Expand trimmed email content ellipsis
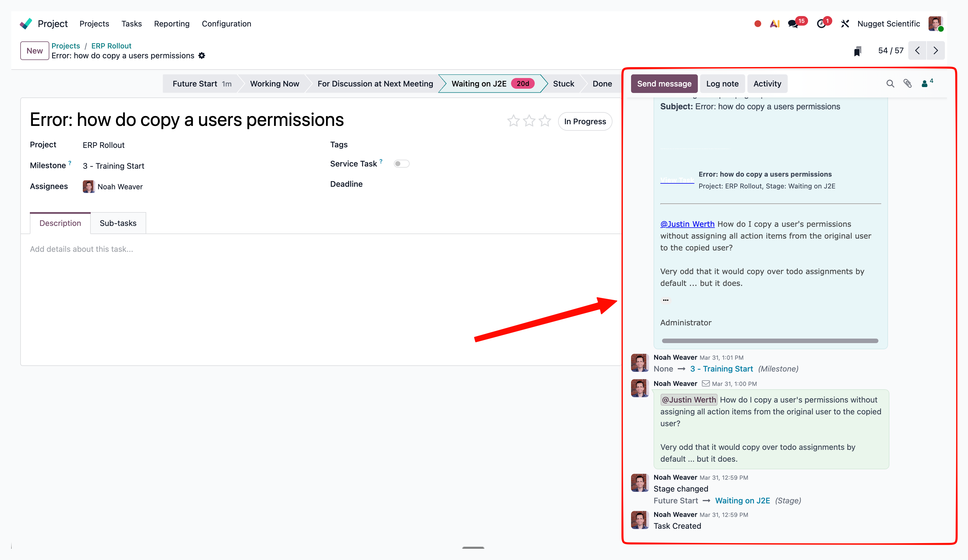The image size is (968, 560). tap(665, 300)
